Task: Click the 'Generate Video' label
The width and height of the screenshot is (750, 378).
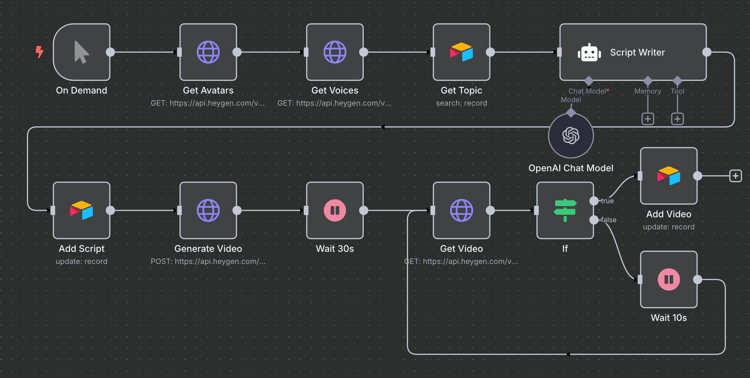Action: 208,249
